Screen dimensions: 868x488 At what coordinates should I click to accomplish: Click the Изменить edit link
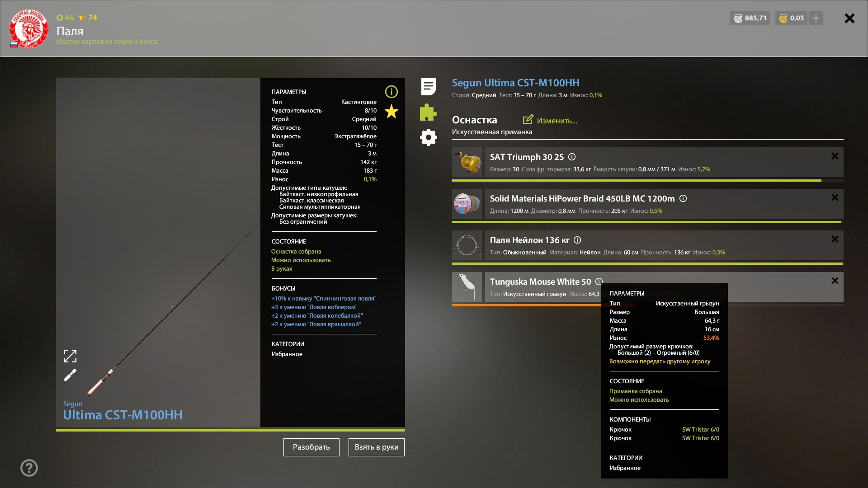coord(550,120)
